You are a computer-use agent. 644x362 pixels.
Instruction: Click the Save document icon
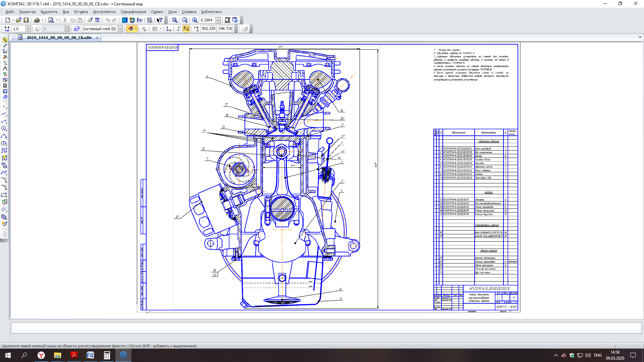point(26,20)
